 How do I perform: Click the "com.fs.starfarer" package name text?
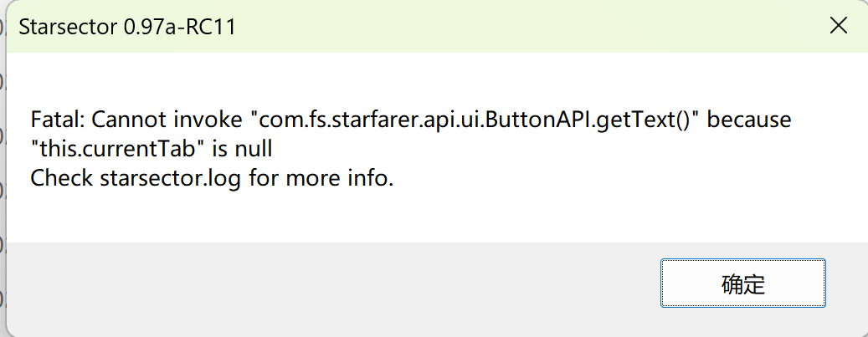pyautogui.click(x=322, y=120)
